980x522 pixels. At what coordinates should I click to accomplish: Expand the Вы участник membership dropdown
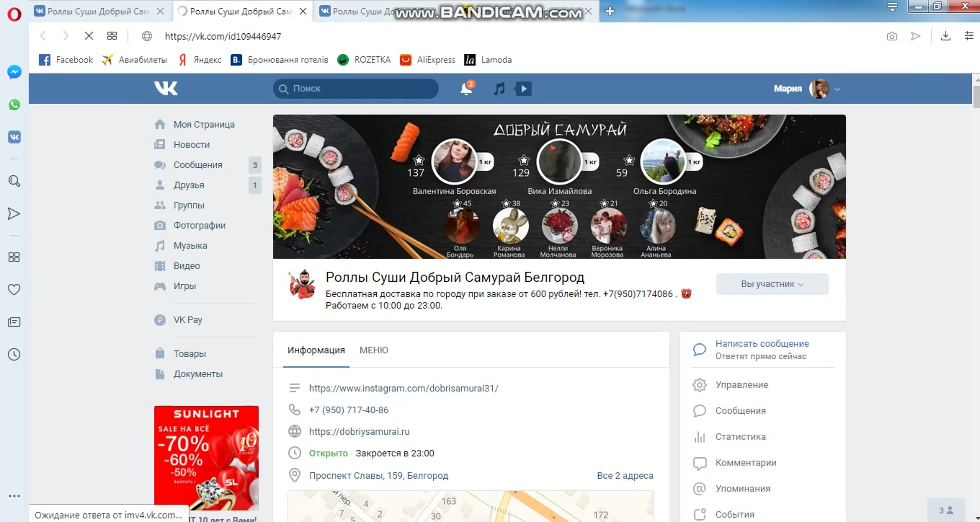(772, 284)
